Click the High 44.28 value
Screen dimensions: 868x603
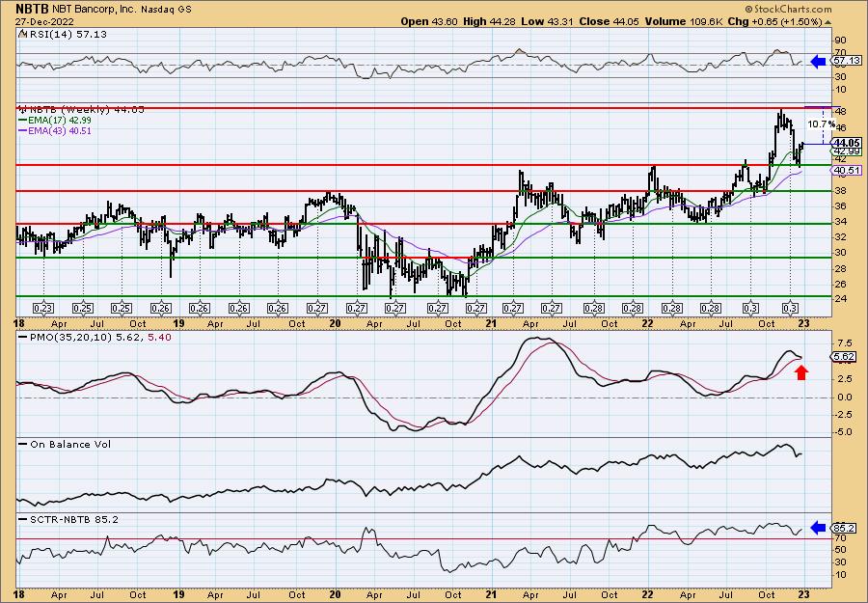[x=490, y=21]
